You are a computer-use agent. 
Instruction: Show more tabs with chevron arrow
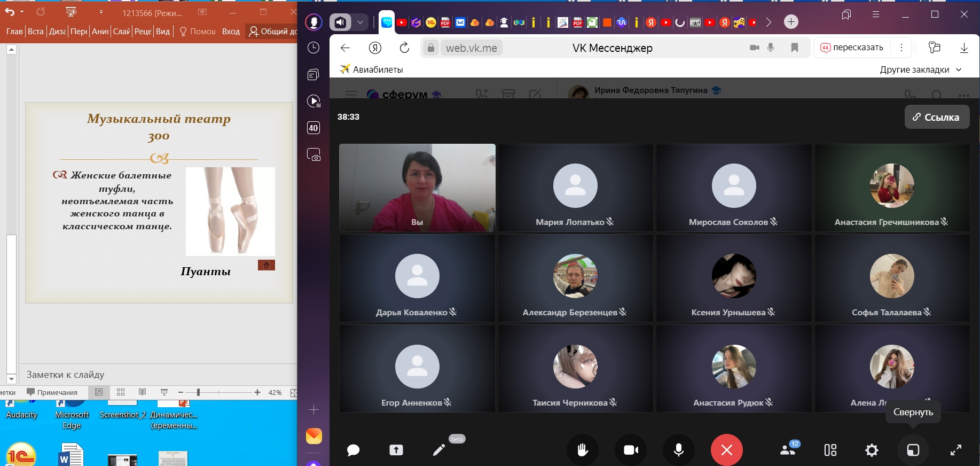click(x=769, y=22)
